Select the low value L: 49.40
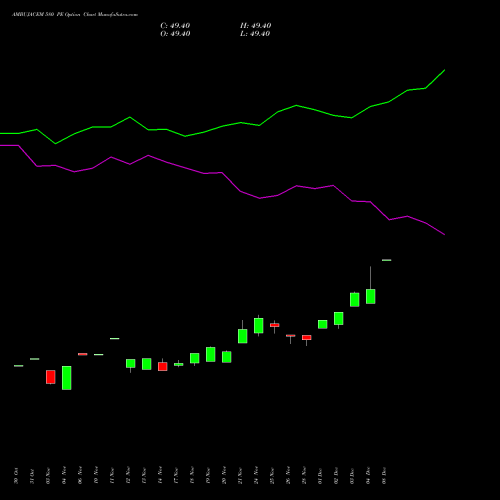The width and height of the screenshot is (500, 500). [x=255, y=34]
